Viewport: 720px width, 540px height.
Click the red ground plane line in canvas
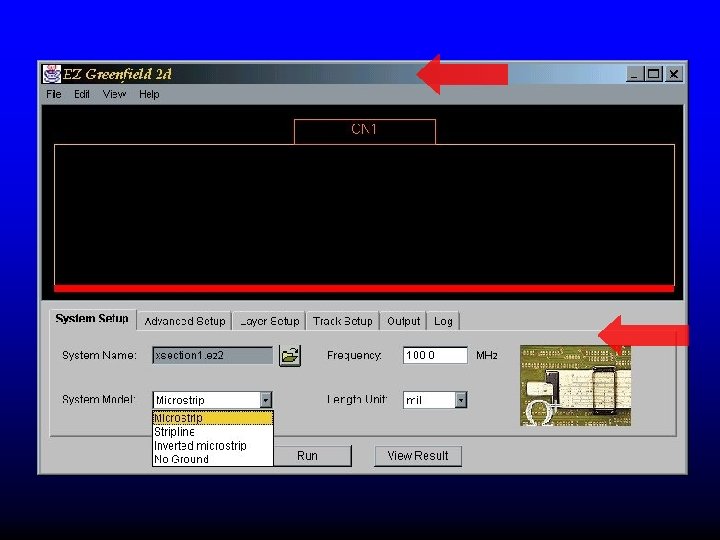364,288
